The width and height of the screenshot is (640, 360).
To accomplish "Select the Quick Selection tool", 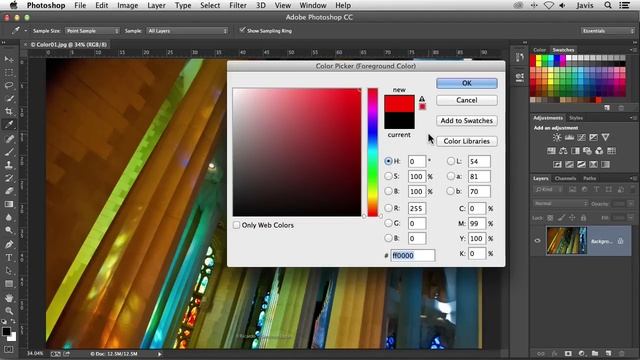I will click(9, 99).
